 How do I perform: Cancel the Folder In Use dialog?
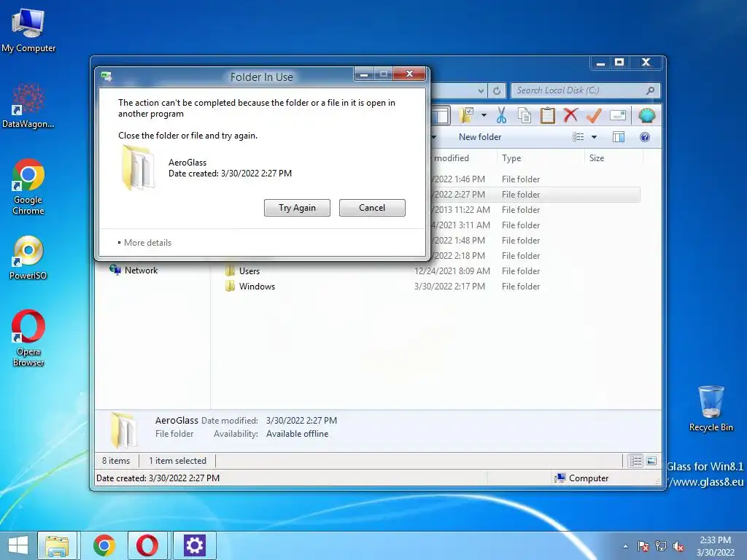pyautogui.click(x=372, y=208)
